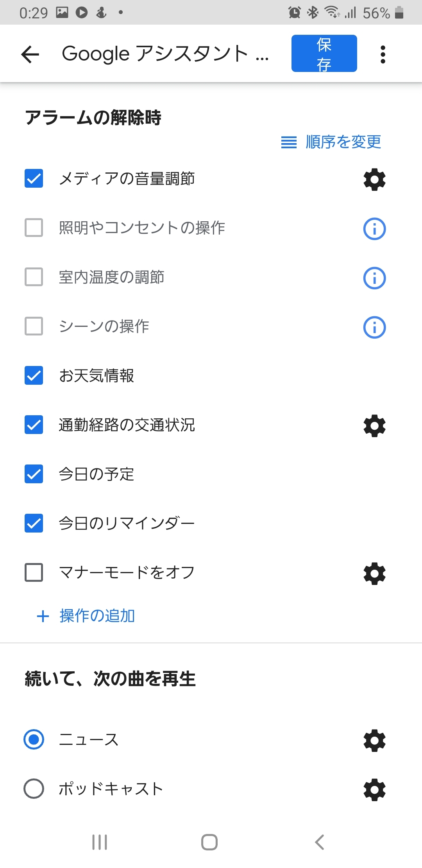Select the ニュース radio option
This screenshot has height=868, width=422.
click(34, 739)
